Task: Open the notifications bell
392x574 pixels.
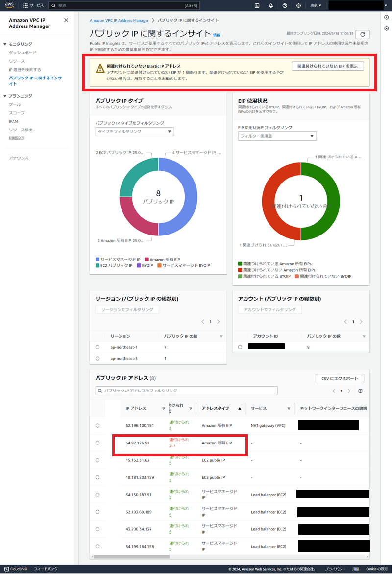Action: 271,5
